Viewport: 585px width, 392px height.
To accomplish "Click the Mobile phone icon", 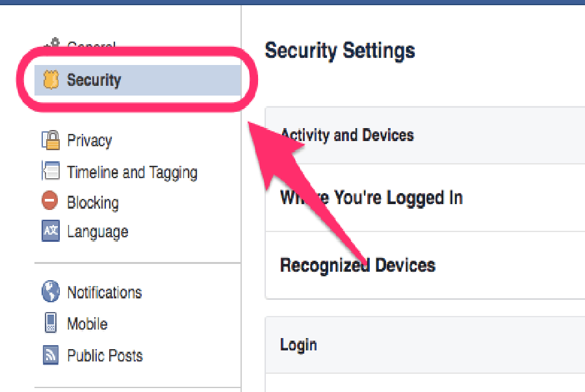I will coord(51,324).
